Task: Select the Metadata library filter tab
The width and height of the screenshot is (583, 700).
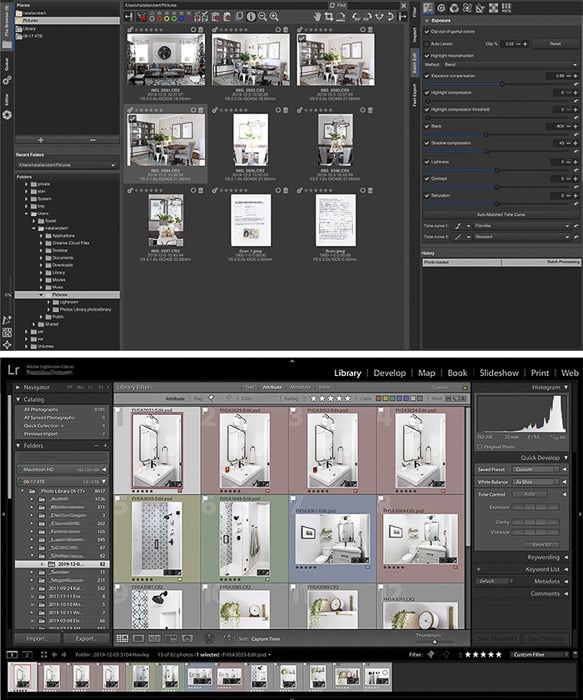Action: (x=300, y=387)
